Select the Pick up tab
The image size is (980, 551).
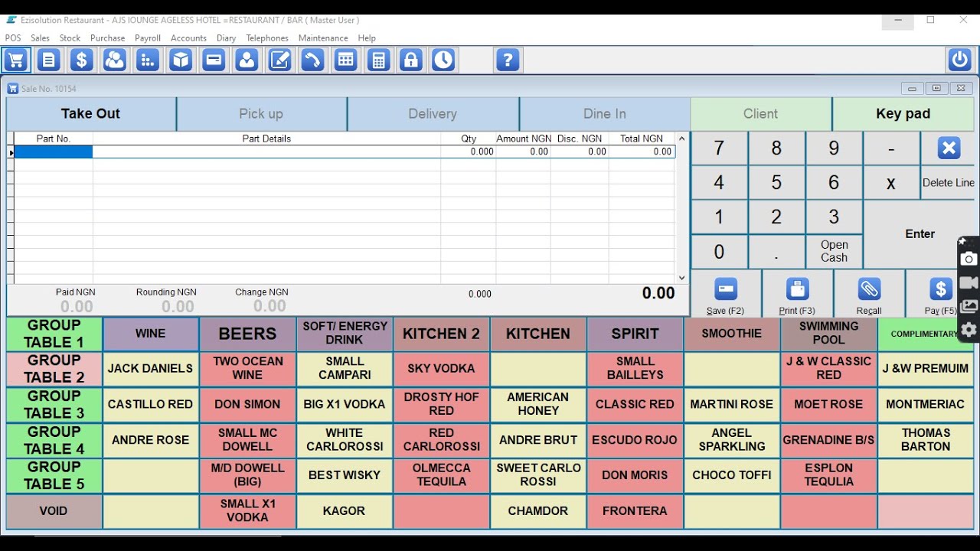(261, 113)
